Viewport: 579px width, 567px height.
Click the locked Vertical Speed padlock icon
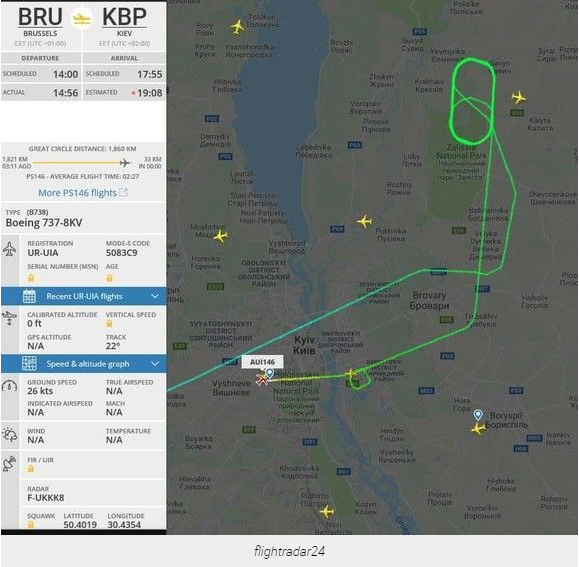[109, 324]
